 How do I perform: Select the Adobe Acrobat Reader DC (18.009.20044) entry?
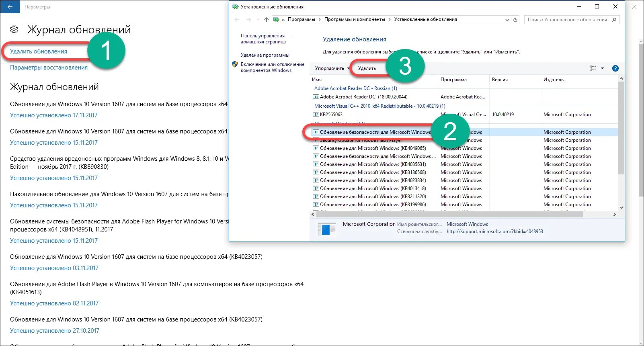(363, 97)
